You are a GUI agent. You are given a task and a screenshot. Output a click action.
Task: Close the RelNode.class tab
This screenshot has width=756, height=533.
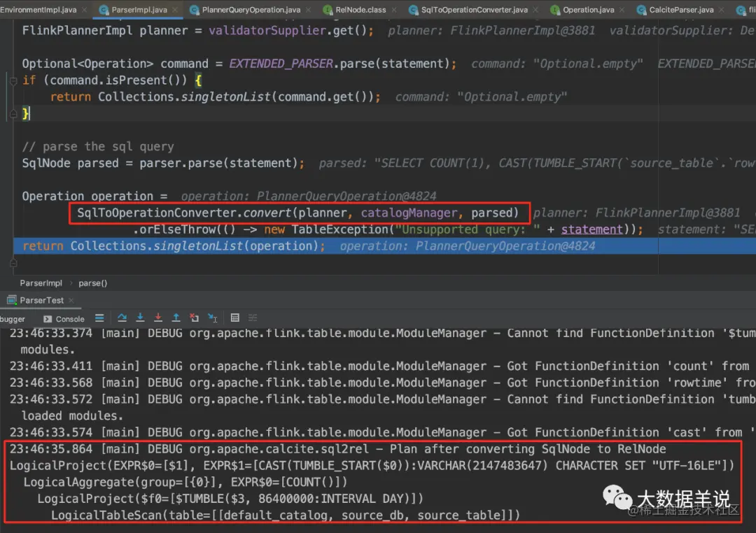394,10
